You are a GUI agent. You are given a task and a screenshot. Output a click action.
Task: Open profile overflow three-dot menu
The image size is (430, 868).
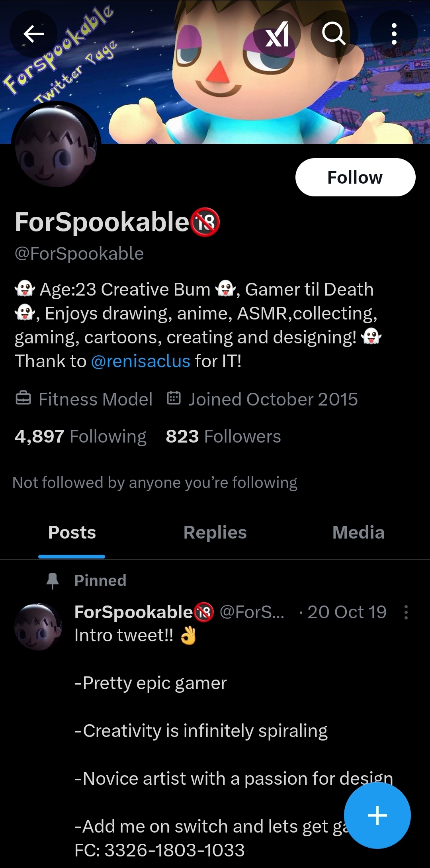(394, 34)
